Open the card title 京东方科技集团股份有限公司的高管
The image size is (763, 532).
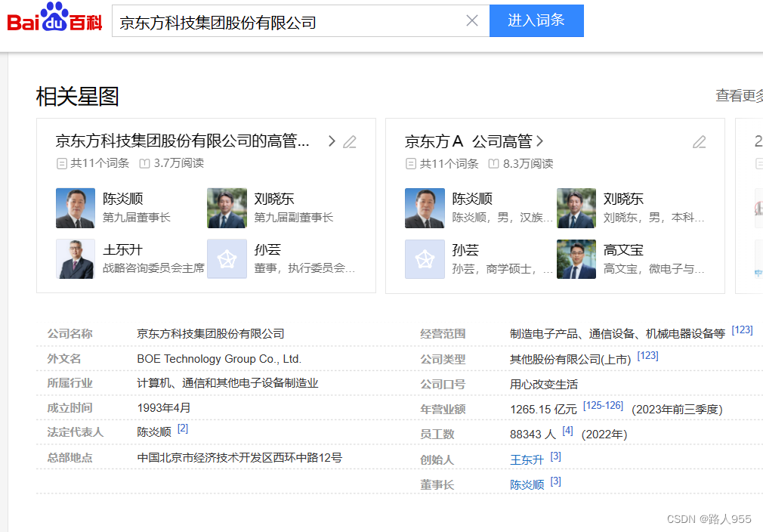pos(183,141)
